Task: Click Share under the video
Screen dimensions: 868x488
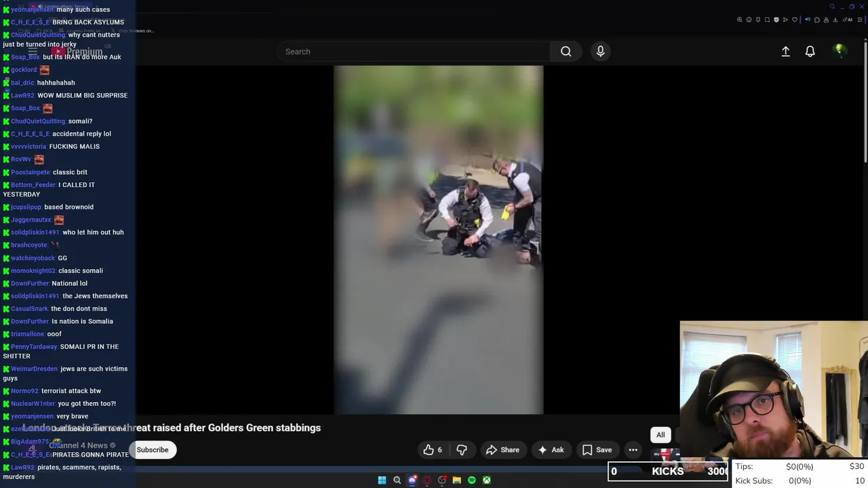Action: coord(502,450)
